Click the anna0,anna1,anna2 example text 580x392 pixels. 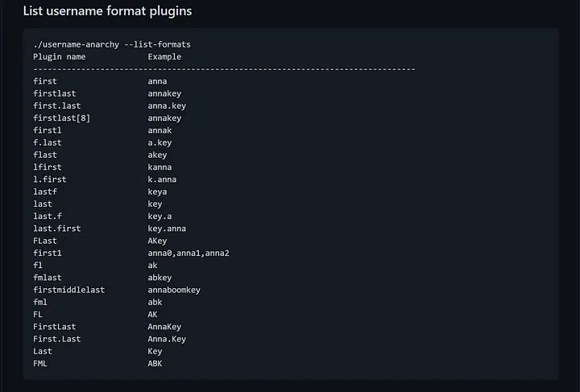click(x=188, y=253)
